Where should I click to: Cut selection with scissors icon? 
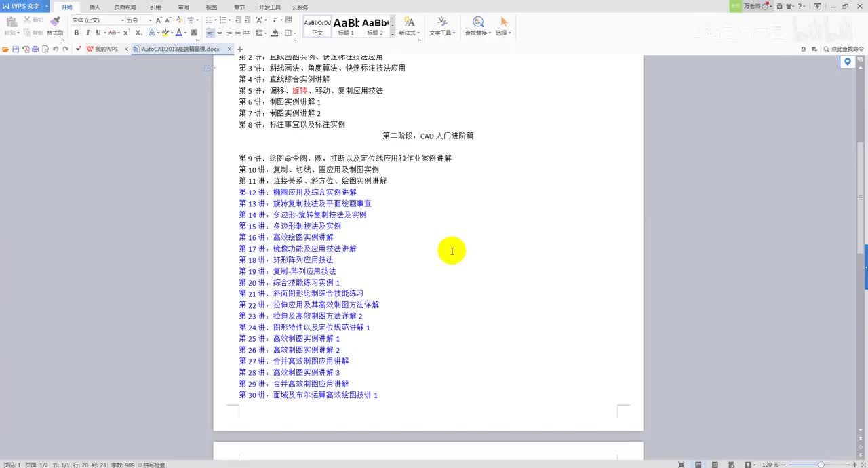(27, 20)
